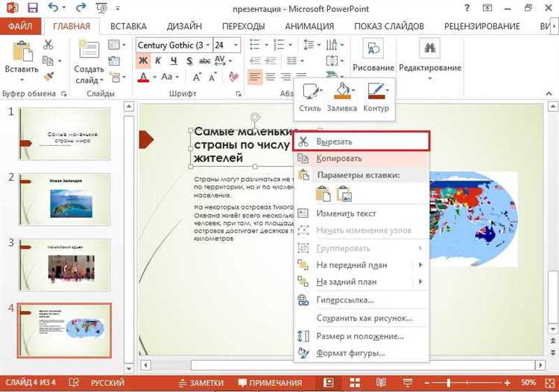Switch to slide sorter view icon
The image size is (559, 392).
[355, 383]
